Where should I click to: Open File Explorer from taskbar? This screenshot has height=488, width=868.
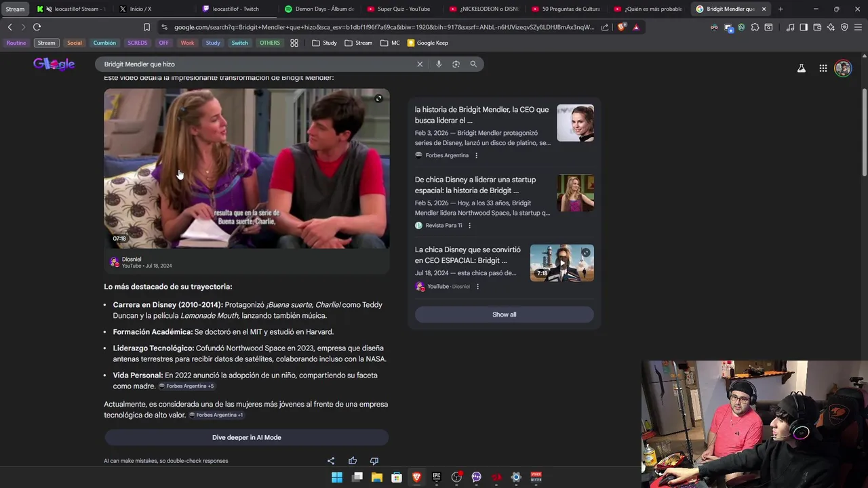pyautogui.click(x=377, y=477)
